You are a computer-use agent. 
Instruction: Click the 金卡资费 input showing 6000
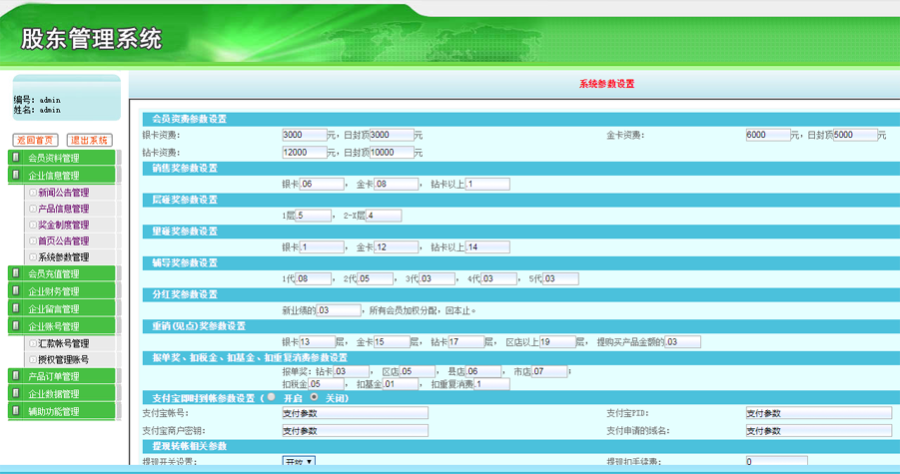767,135
